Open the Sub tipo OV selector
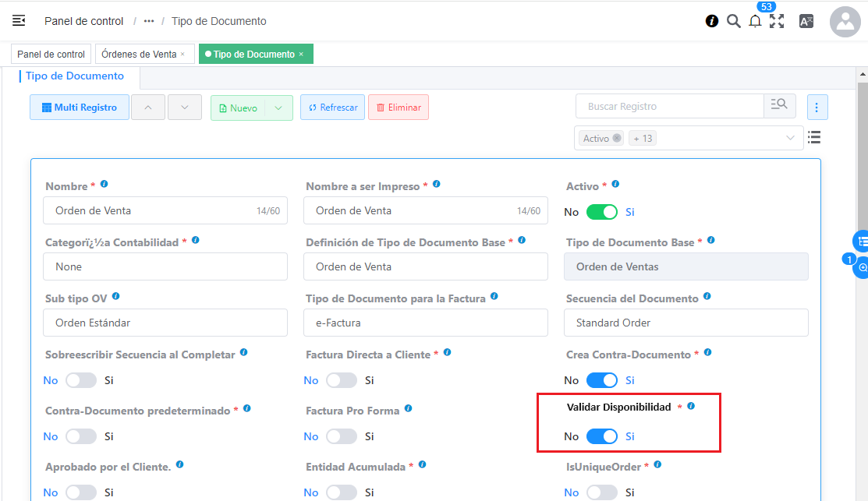The height and width of the screenshot is (501, 868). (x=165, y=323)
